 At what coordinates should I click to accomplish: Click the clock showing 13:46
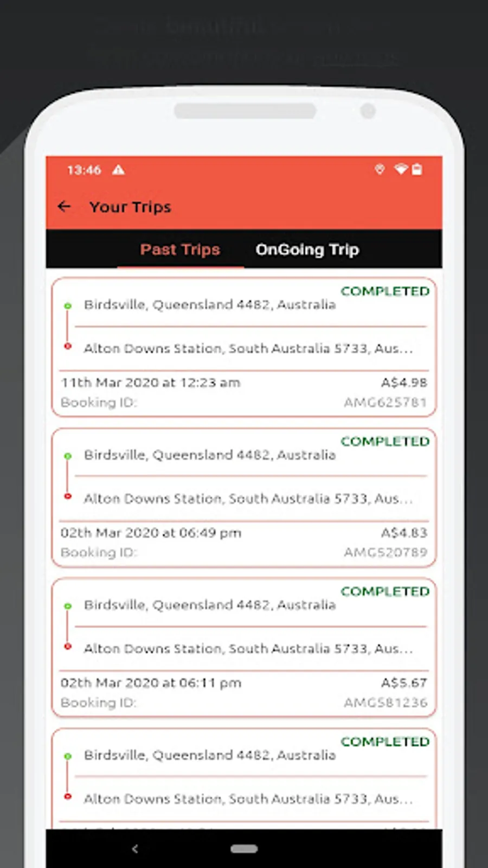point(84,170)
